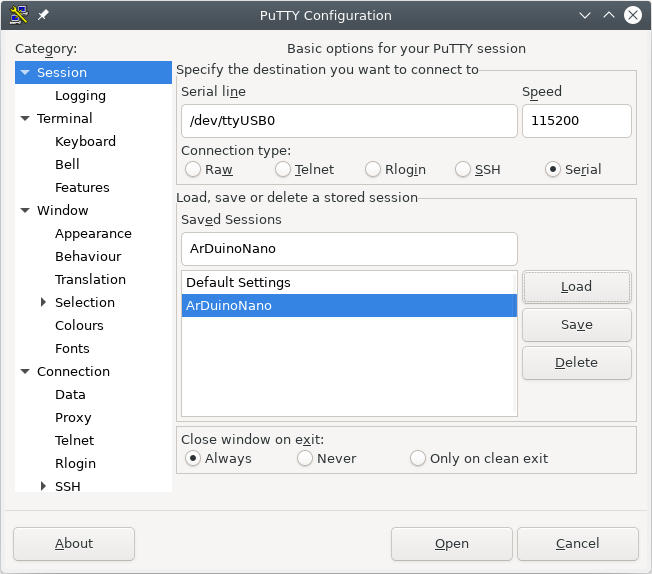Collapse the Terminal category tree
Image resolution: width=652 pixels, height=574 pixels.
click(x=25, y=119)
